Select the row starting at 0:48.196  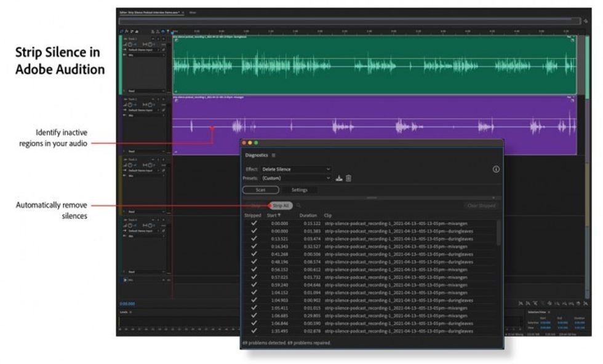(369, 262)
